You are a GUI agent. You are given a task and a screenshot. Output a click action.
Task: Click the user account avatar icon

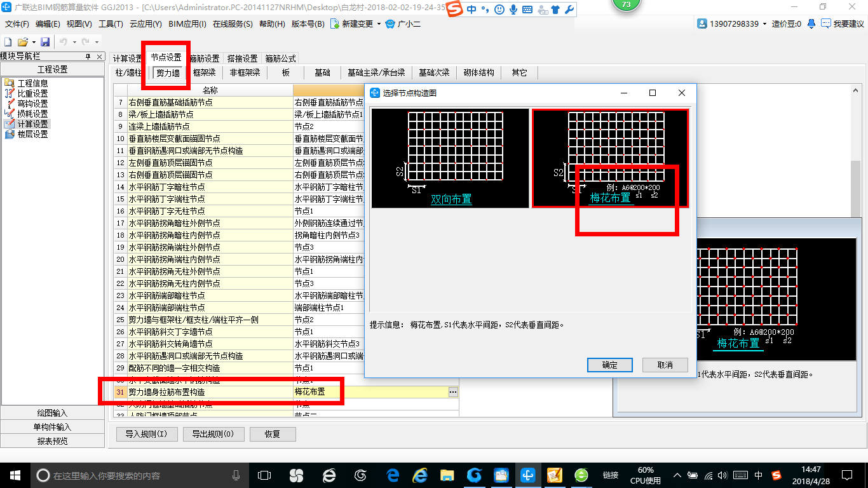click(x=702, y=24)
